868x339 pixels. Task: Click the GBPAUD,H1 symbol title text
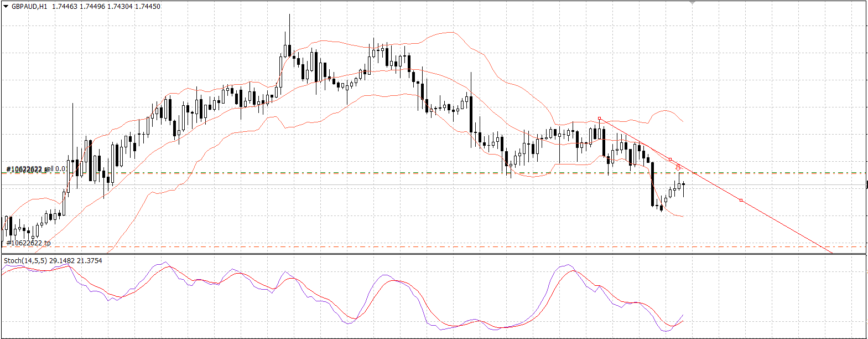point(29,7)
